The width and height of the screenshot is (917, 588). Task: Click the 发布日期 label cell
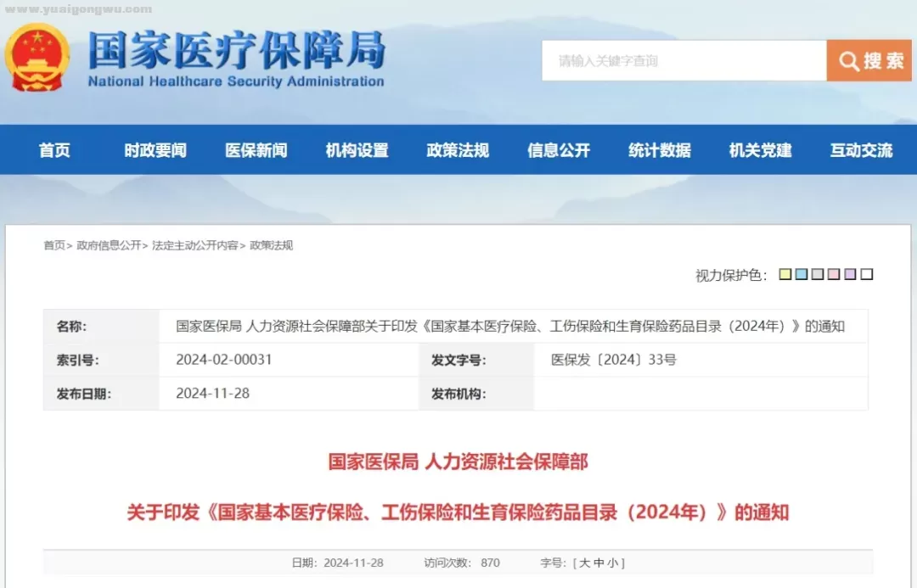point(101,394)
